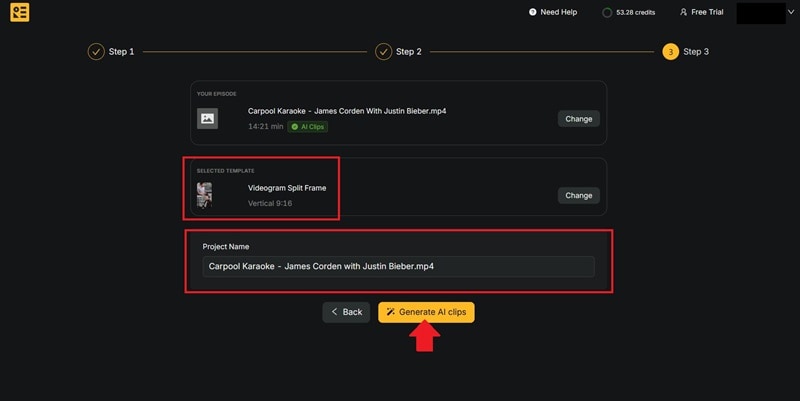Click the green AI Clips badge
The image size is (800, 401).
(308, 127)
